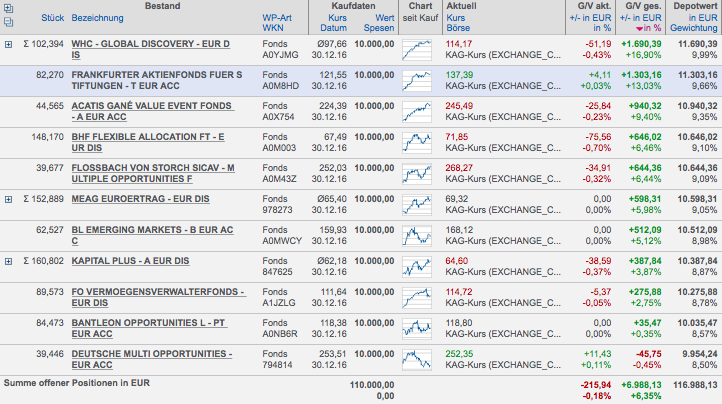Open BL EMERGING MARKETS fund link
The image size is (722, 404).
click(152, 235)
